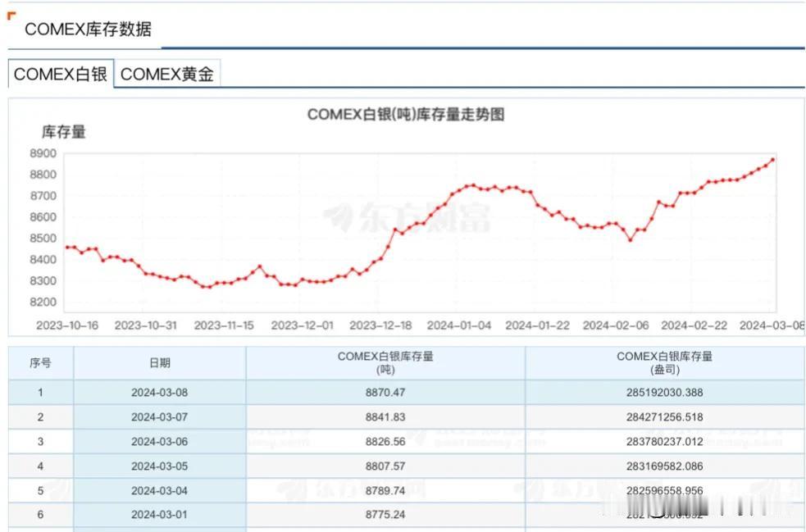Viewport: 806px width, 532px height.
Task: Click tonnage value 8870.47
Action: pyautogui.click(x=385, y=393)
